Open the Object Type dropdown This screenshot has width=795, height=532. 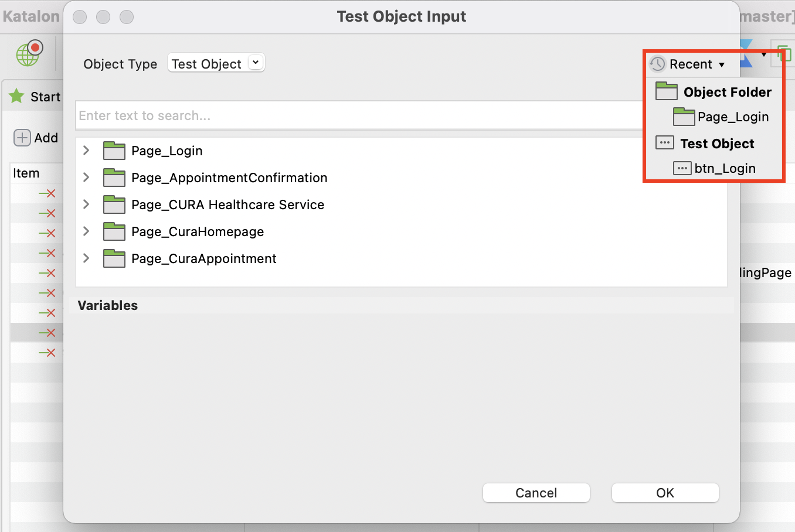[x=256, y=63]
